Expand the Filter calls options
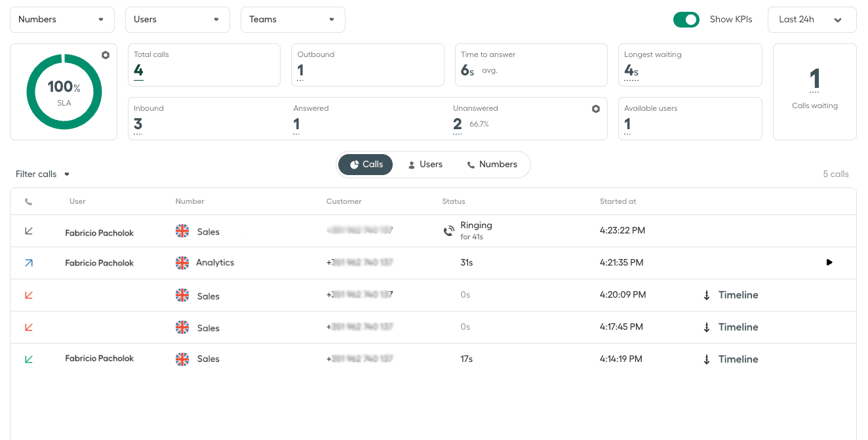868x440 pixels. click(x=42, y=174)
